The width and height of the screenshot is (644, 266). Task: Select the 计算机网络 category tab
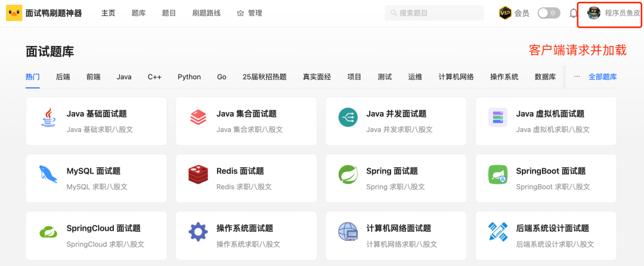456,77
